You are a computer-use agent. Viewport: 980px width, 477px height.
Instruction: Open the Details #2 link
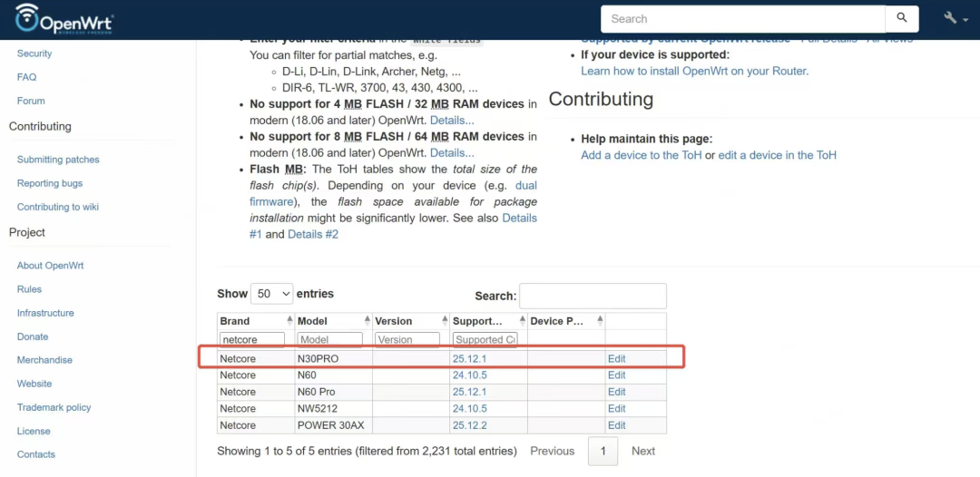313,235
